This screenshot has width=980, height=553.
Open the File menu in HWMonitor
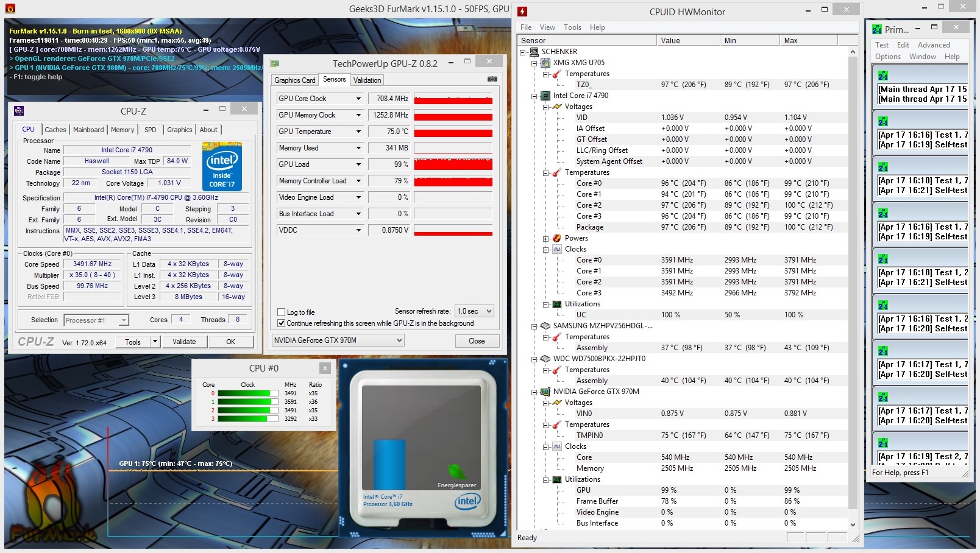pyautogui.click(x=526, y=27)
